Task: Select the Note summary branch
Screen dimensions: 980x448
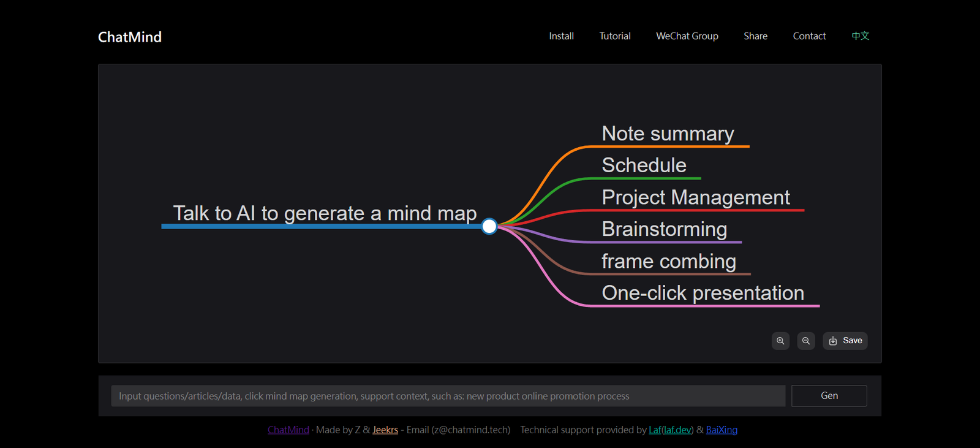Action: point(668,134)
